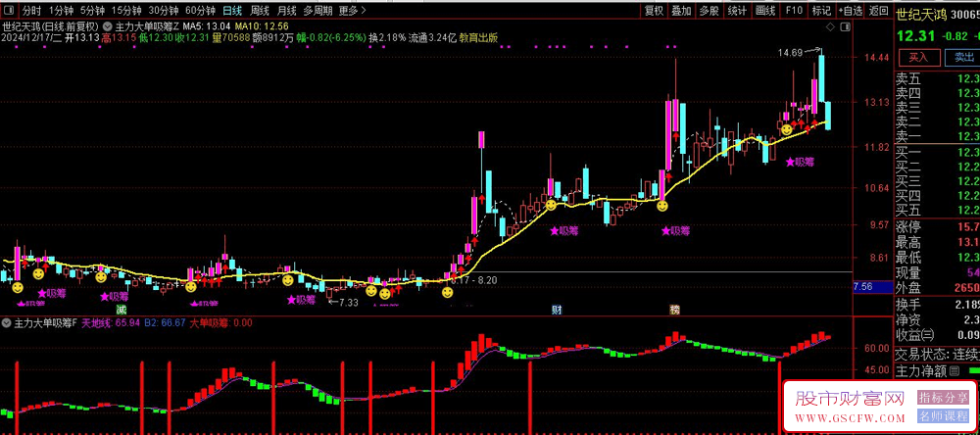Click the 财 marker below chart
980x435 pixels.
pyautogui.click(x=557, y=310)
